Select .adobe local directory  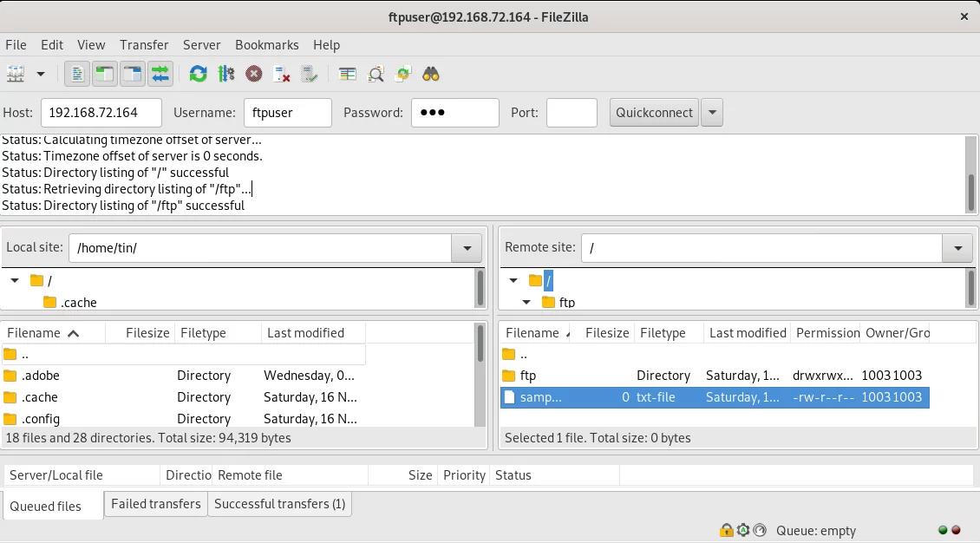[x=184, y=376]
